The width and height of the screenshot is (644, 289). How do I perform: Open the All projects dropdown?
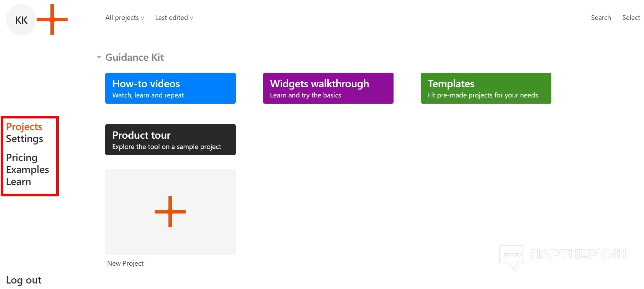click(125, 18)
